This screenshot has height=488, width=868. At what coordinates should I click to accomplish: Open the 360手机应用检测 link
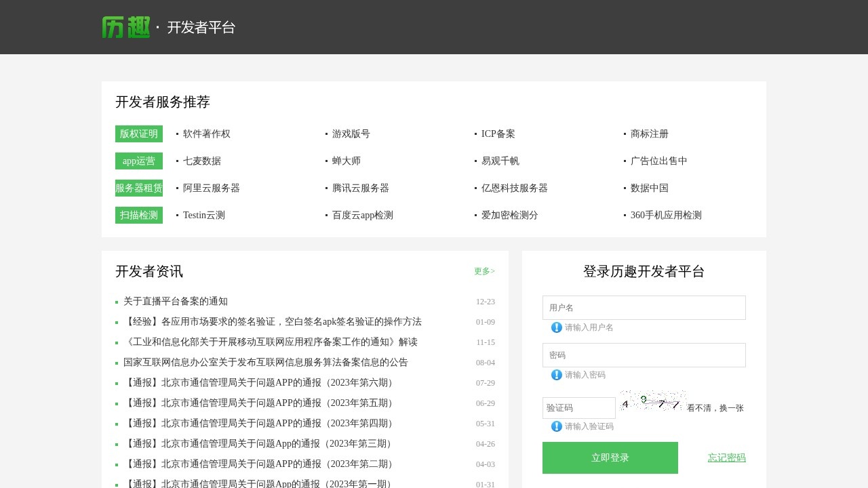(666, 215)
